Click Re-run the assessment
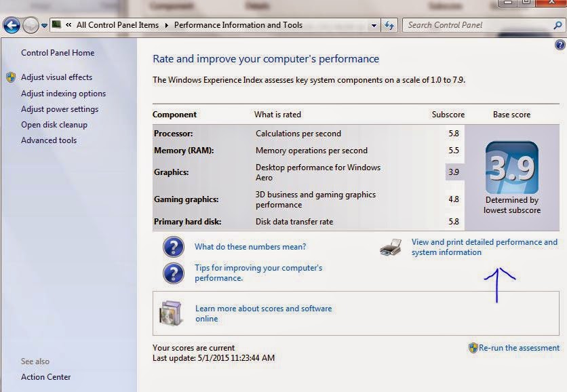Image resolution: width=567 pixels, height=392 pixels. tap(519, 348)
